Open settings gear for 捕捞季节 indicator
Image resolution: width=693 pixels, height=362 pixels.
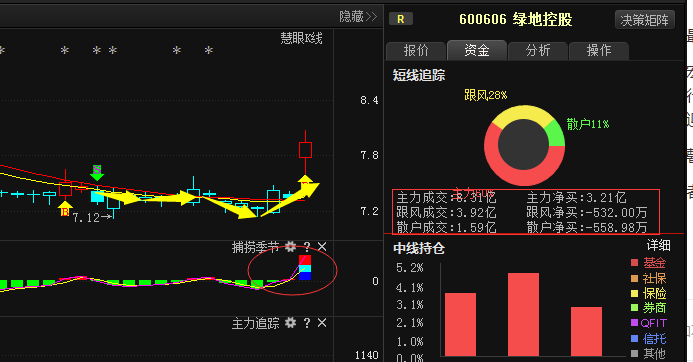[290, 247]
